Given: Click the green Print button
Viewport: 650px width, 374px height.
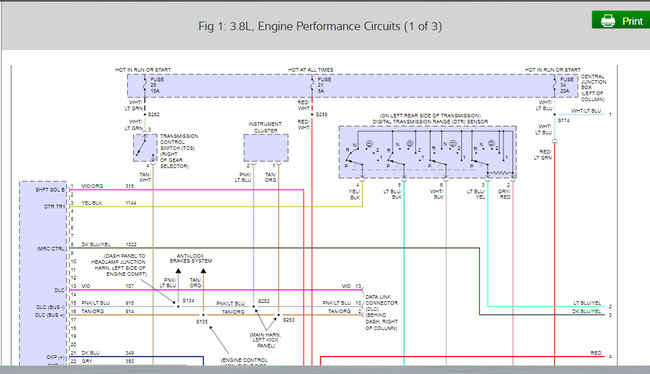Looking at the screenshot, I should pos(621,20).
